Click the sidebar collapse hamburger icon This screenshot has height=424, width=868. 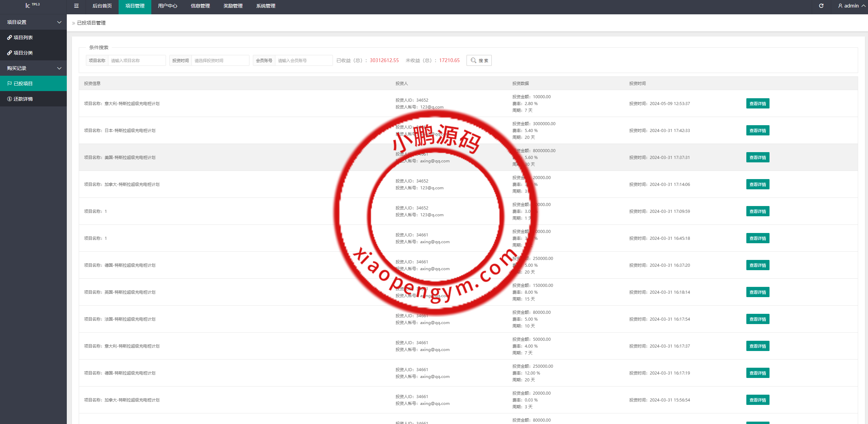[x=76, y=6]
